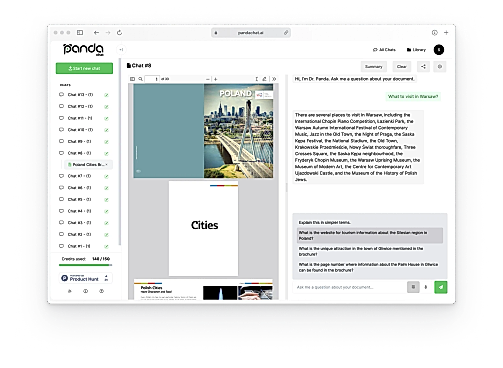Click the Start new chat button
503x368 pixels.
[x=84, y=68]
